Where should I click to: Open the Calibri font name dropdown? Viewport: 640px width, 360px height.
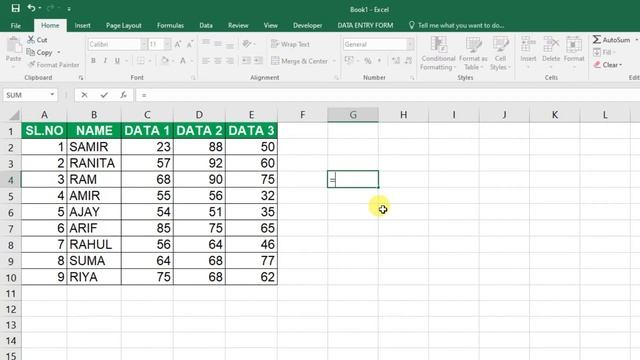[144, 44]
